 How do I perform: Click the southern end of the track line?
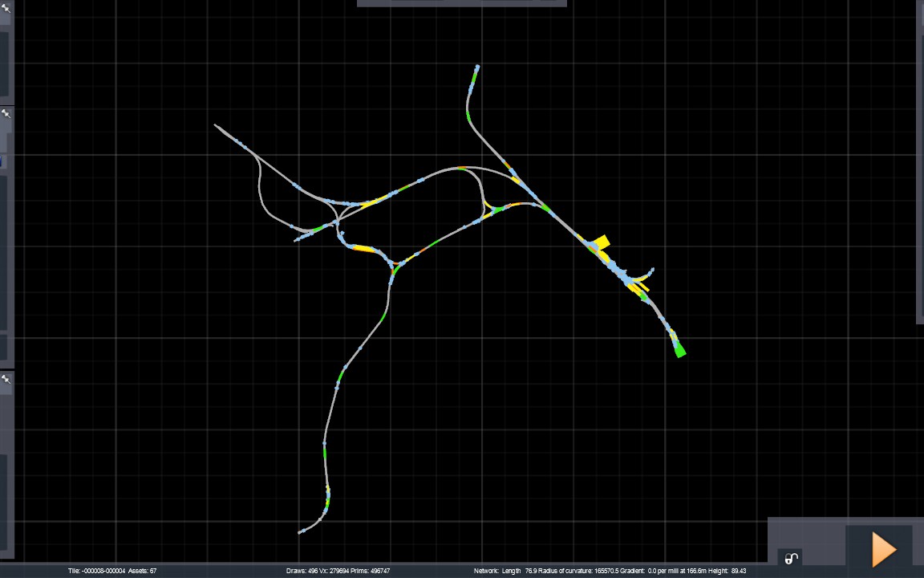click(301, 532)
